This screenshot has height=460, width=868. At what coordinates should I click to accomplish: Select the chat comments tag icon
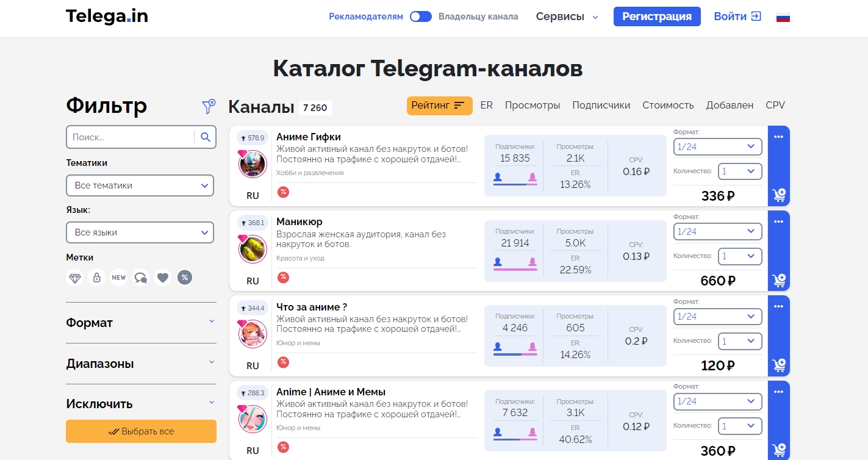(140, 277)
